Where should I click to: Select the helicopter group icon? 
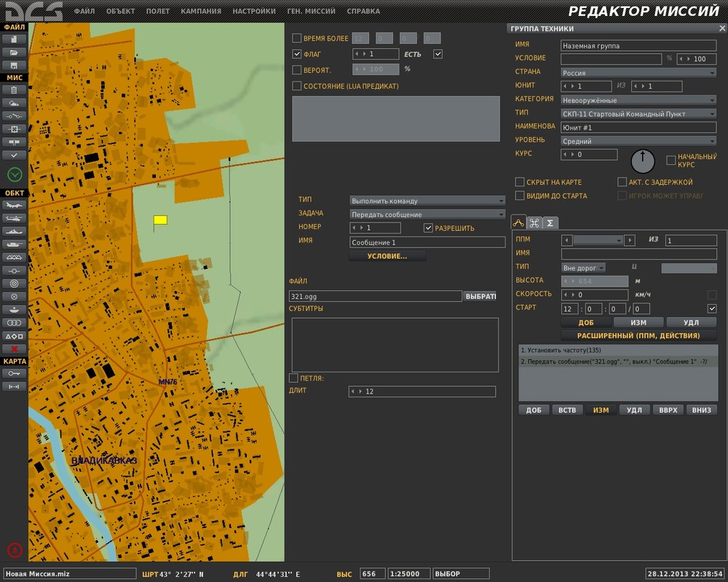pos(15,218)
